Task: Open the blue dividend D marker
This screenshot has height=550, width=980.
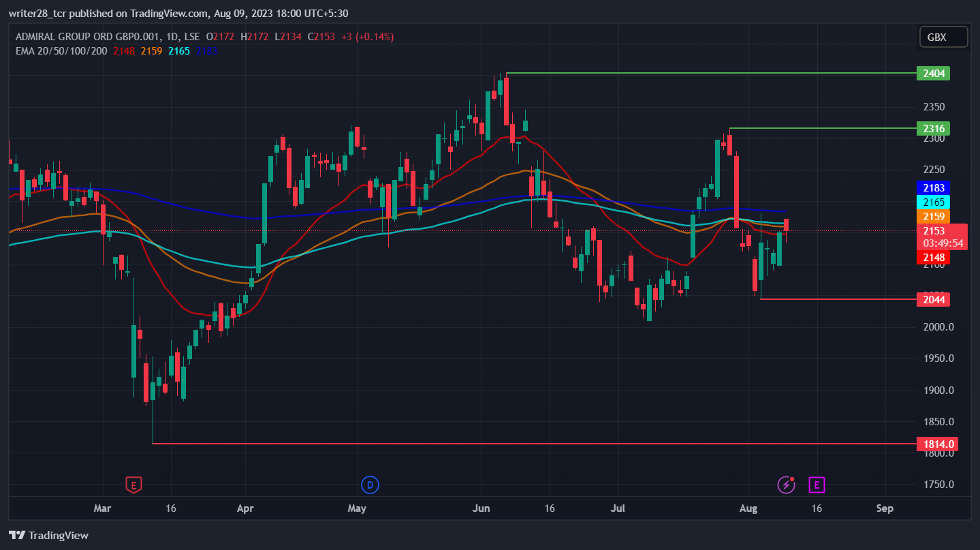Action: point(370,485)
